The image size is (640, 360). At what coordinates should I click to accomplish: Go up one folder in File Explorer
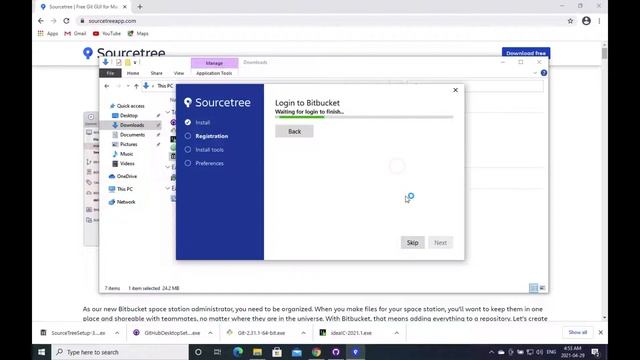(x=136, y=86)
